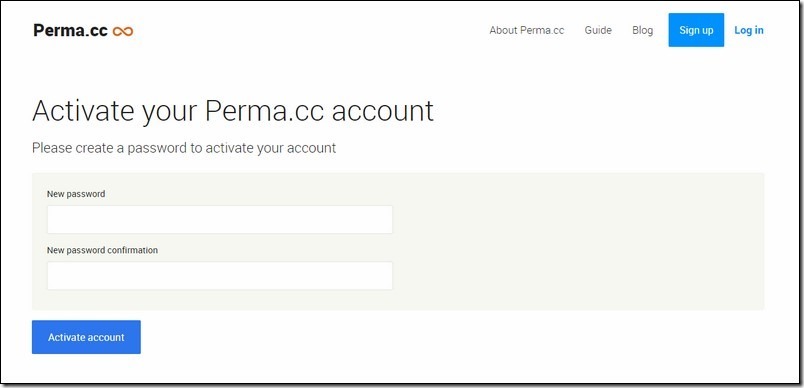Screen dimensions: 804x388
Task: Open the Perma.cc home logo text
Action: [x=70, y=31]
